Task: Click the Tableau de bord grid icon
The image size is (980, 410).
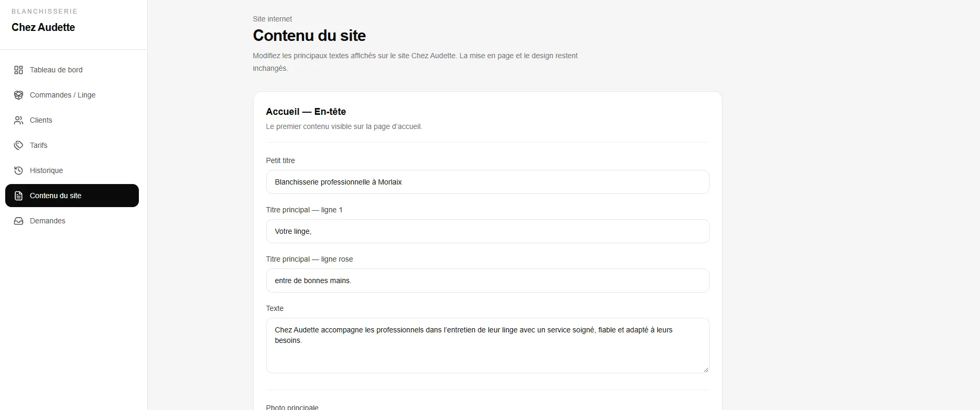Action: pyautogui.click(x=18, y=70)
